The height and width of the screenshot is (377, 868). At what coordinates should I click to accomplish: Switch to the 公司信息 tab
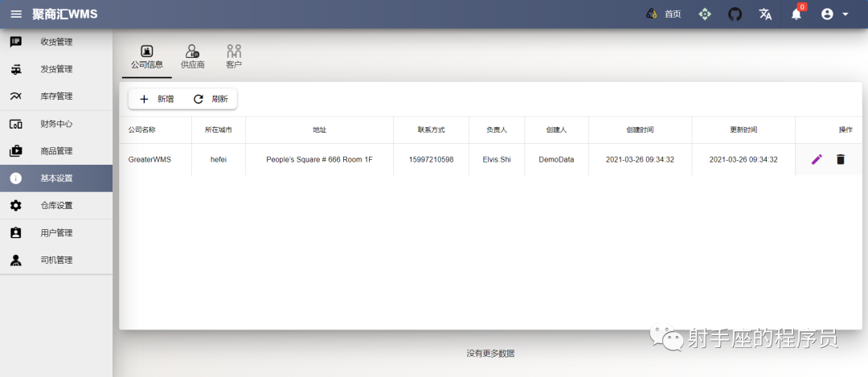tap(147, 57)
